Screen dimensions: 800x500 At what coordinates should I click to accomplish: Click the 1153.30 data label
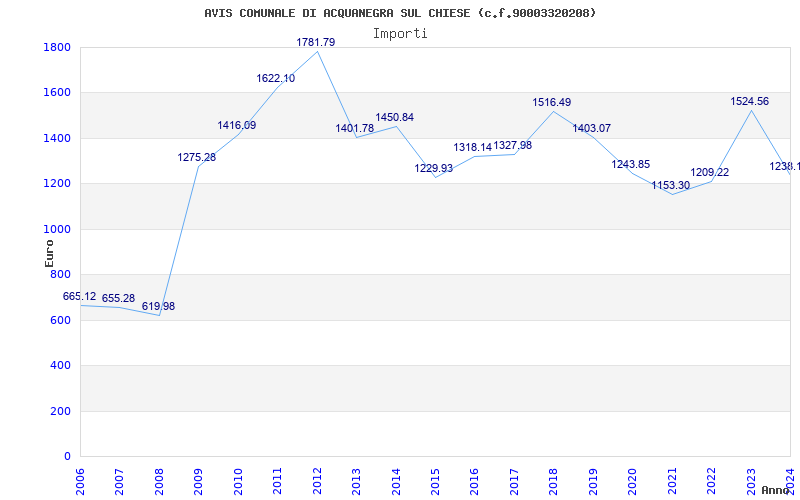click(x=671, y=186)
